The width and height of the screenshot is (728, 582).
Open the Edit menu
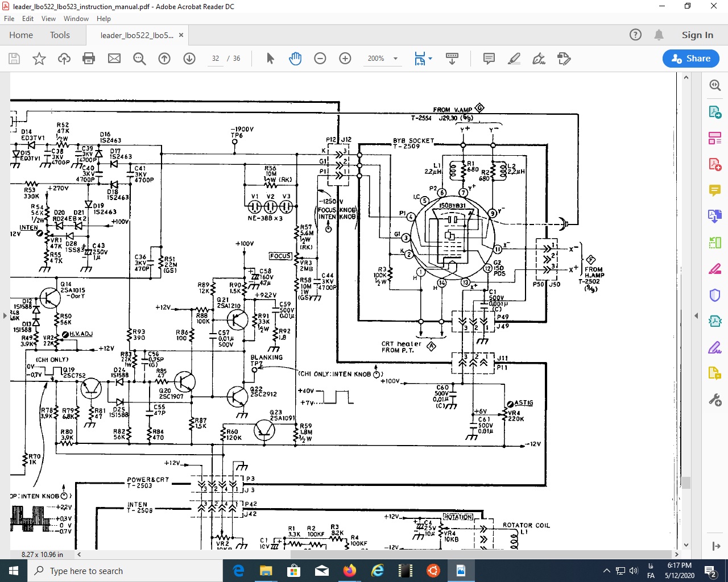pyautogui.click(x=28, y=19)
